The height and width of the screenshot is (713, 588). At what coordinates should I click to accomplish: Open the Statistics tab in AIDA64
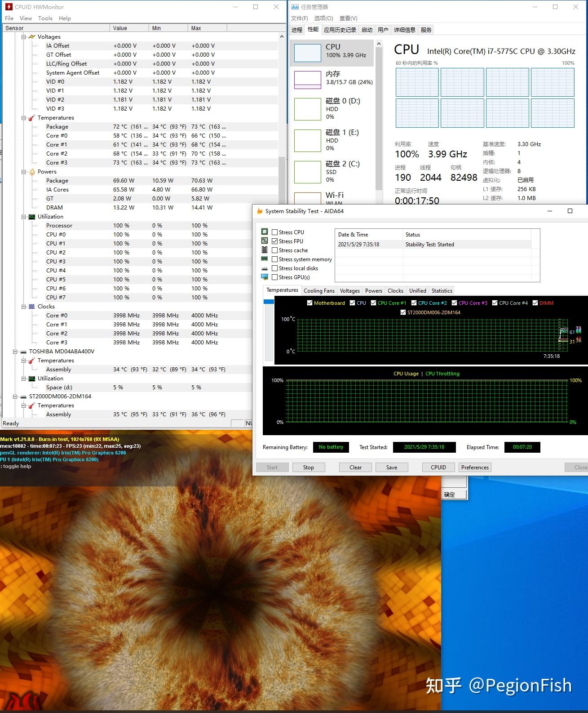(442, 291)
